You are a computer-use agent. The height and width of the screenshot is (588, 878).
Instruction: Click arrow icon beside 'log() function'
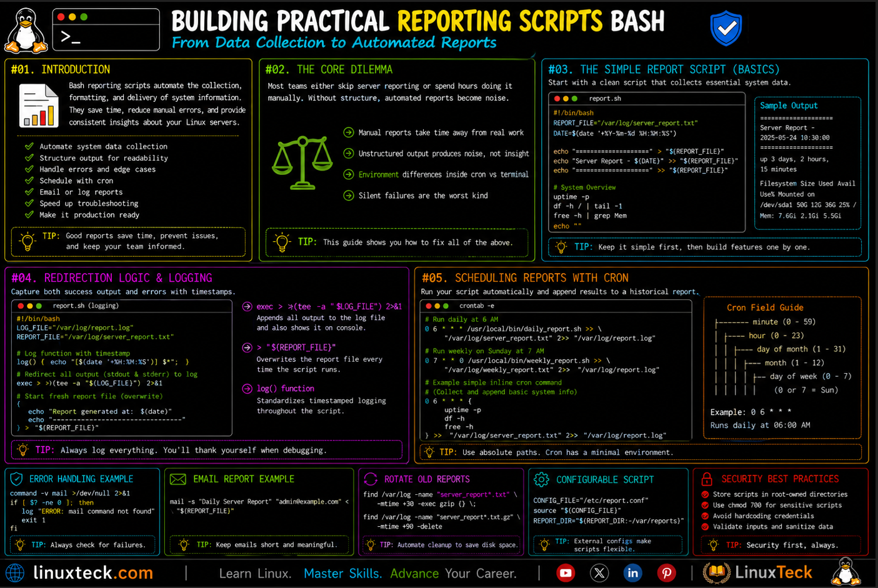tap(247, 389)
